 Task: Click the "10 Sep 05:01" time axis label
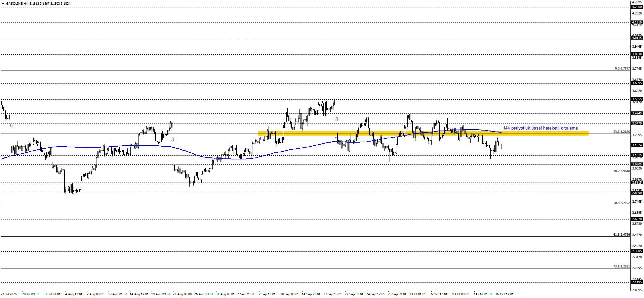(x=290, y=294)
